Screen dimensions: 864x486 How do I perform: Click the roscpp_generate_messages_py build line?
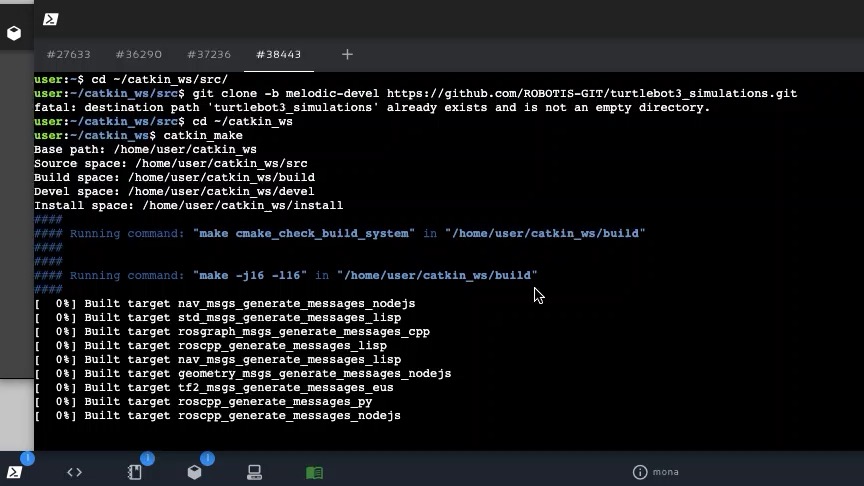pyautogui.click(x=203, y=402)
